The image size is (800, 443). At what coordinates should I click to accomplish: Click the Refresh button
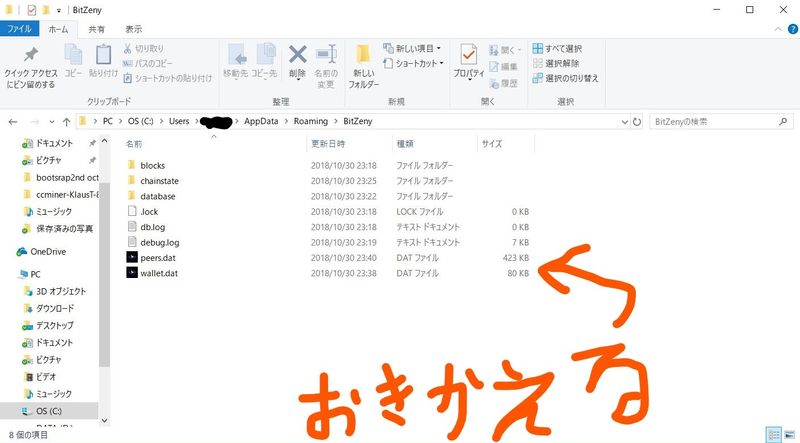637,122
